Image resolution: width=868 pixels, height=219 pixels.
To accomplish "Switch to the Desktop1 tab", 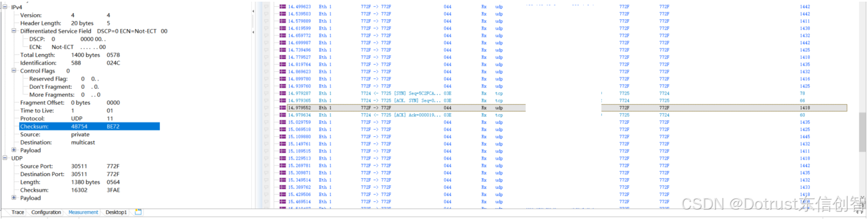I will tap(116, 212).
